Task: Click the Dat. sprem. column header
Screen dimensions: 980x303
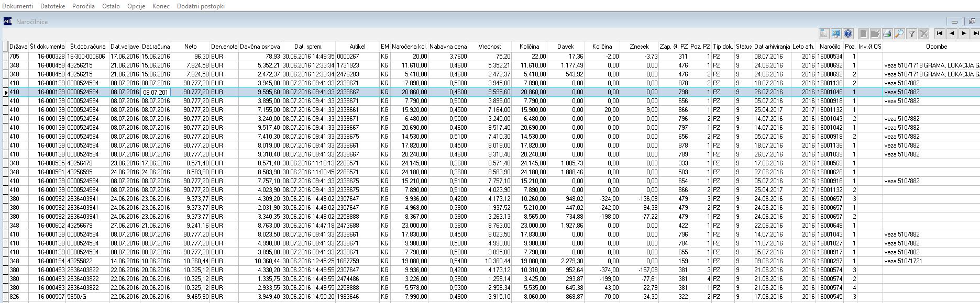Action: [308, 47]
